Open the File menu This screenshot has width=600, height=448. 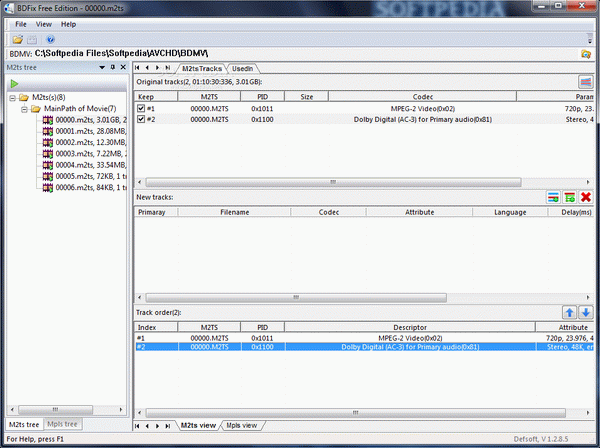coord(21,24)
